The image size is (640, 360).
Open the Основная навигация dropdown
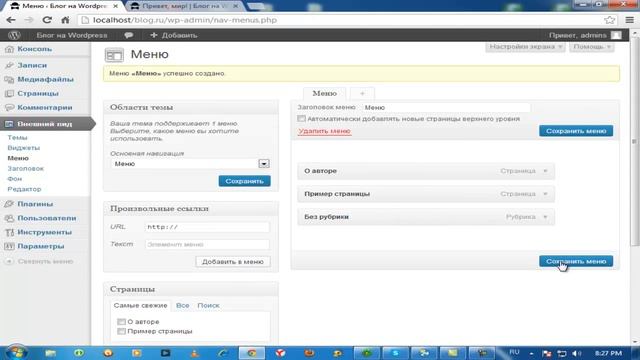[190, 164]
